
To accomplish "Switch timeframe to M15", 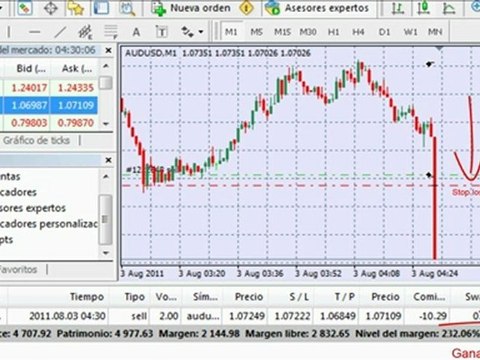I will click(x=282, y=32).
